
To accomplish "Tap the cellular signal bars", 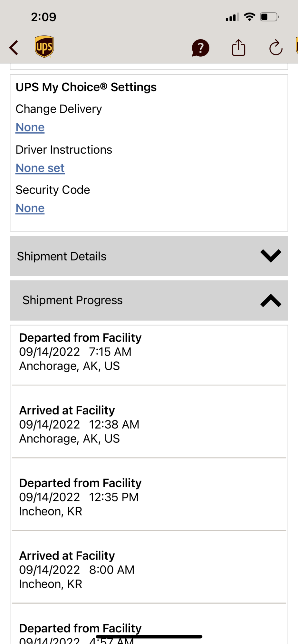I will point(232,17).
